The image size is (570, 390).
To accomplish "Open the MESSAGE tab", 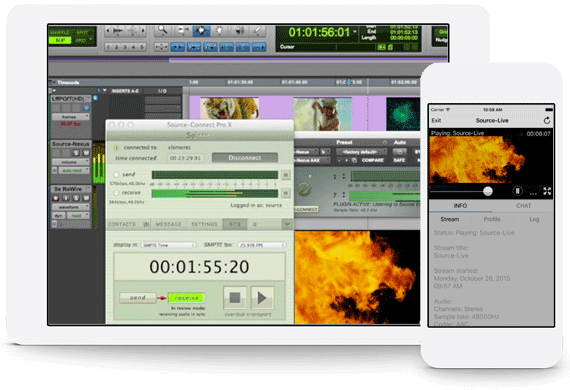I will click(x=168, y=224).
